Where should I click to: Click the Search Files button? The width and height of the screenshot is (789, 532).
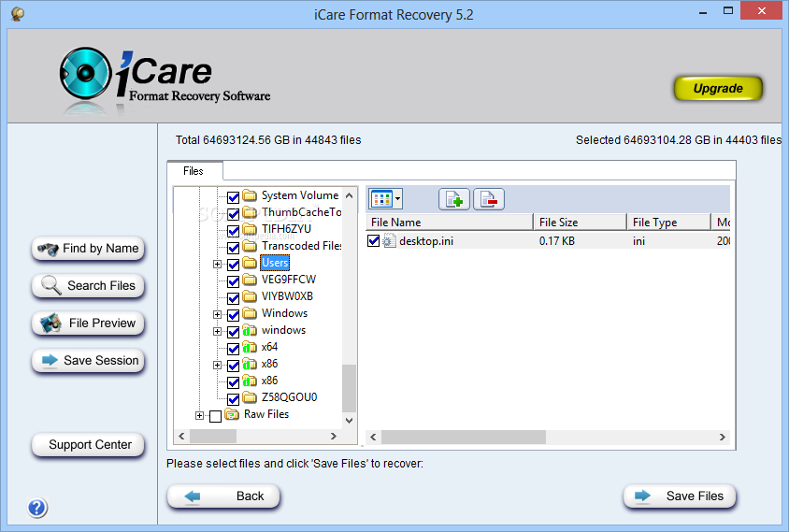(x=88, y=286)
